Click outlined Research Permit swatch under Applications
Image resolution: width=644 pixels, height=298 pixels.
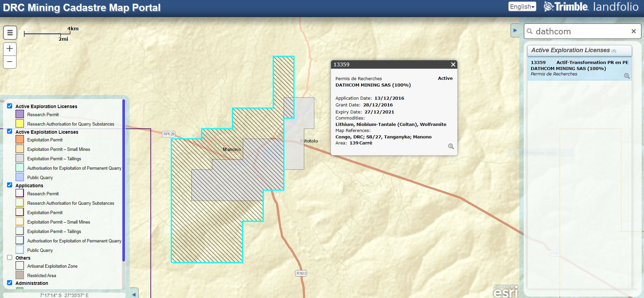coord(20,193)
